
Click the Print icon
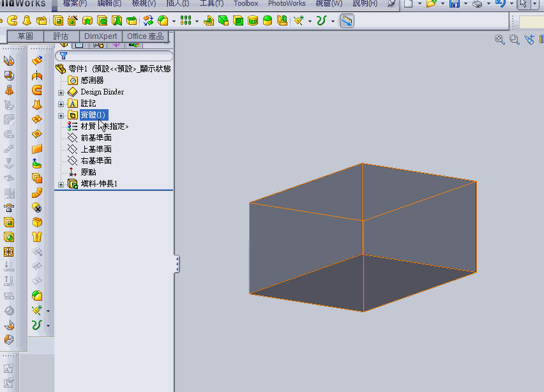click(x=478, y=4)
